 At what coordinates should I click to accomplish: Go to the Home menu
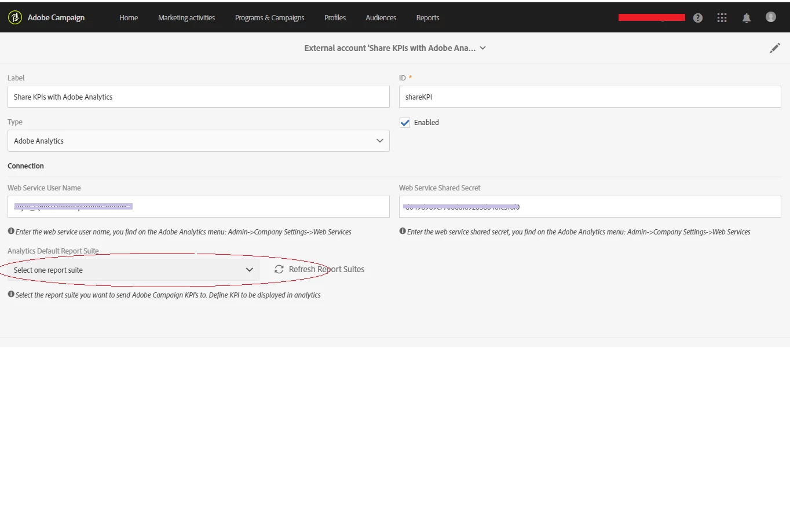point(129,18)
